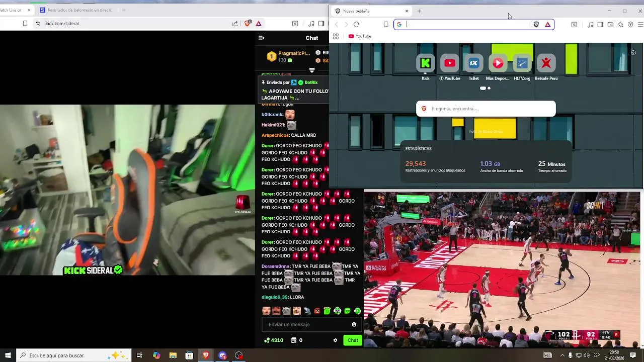
Task: Click the dieguio6_35 chat username
Action: click(274, 297)
